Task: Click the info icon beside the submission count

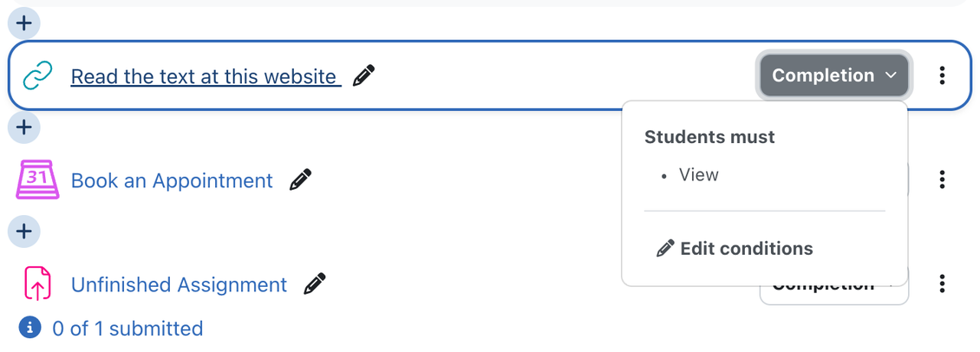Action: [30, 328]
